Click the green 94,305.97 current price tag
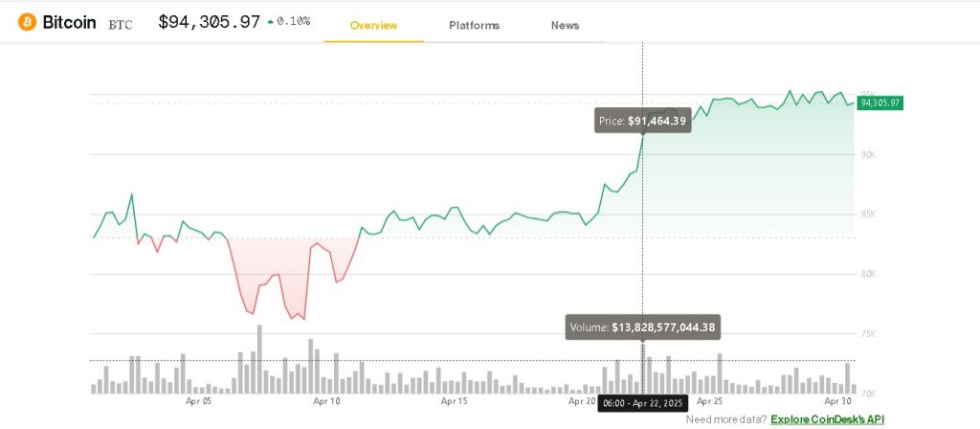The height and width of the screenshot is (429, 980). (880, 102)
